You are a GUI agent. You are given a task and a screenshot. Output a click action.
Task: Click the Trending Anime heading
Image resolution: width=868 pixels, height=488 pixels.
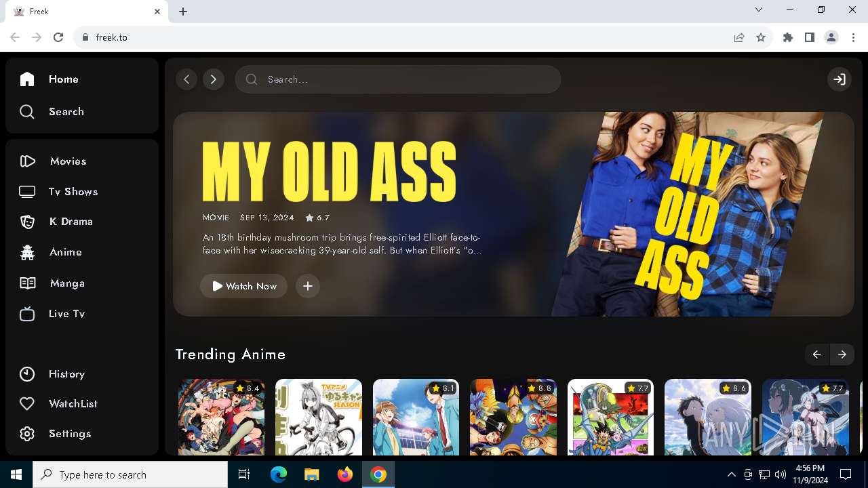pyautogui.click(x=231, y=354)
